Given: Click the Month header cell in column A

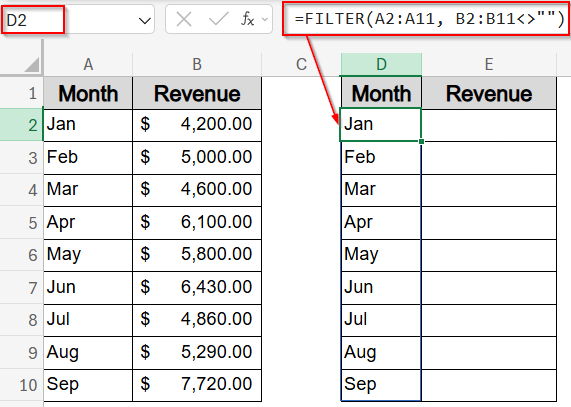Looking at the screenshot, I should coord(88,93).
